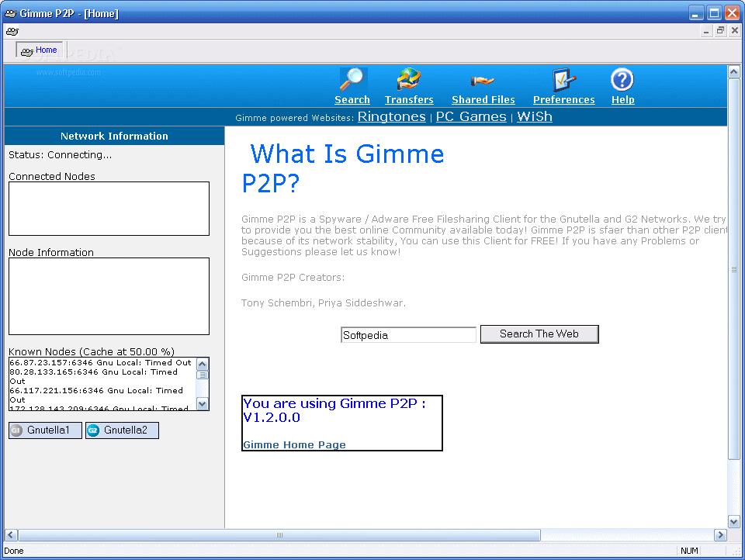Open the Preferences link
The image size is (745, 560).
(564, 100)
